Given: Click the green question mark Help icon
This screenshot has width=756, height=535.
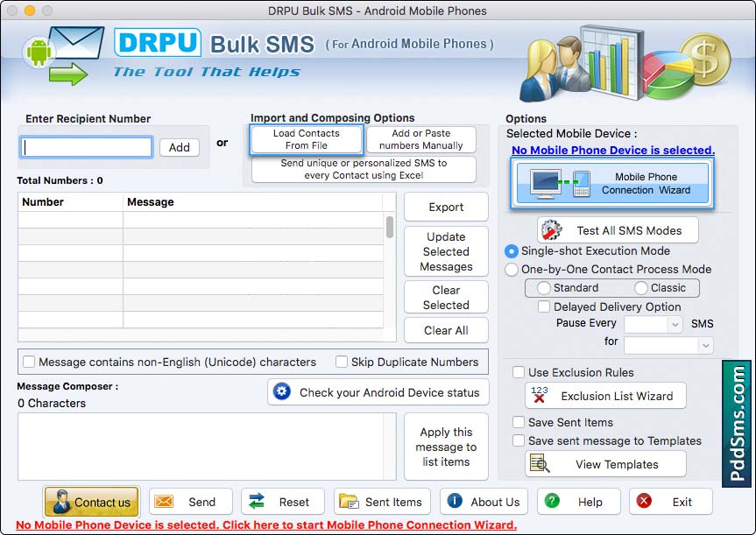Looking at the screenshot, I should click(x=552, y=501).
